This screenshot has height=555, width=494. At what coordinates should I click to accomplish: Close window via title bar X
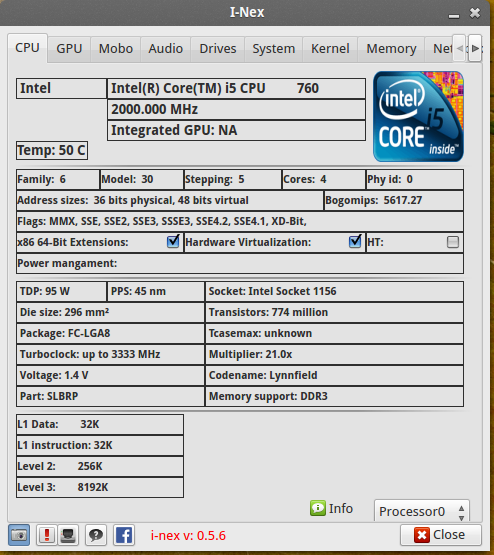click(x=475, y=13)
